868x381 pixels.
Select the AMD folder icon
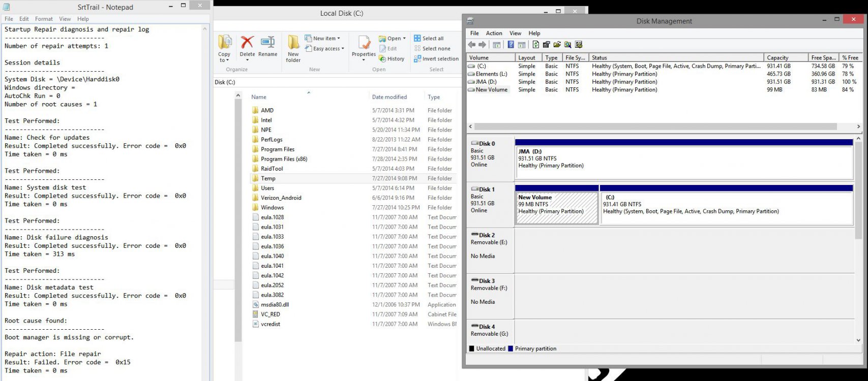[255, 110]
